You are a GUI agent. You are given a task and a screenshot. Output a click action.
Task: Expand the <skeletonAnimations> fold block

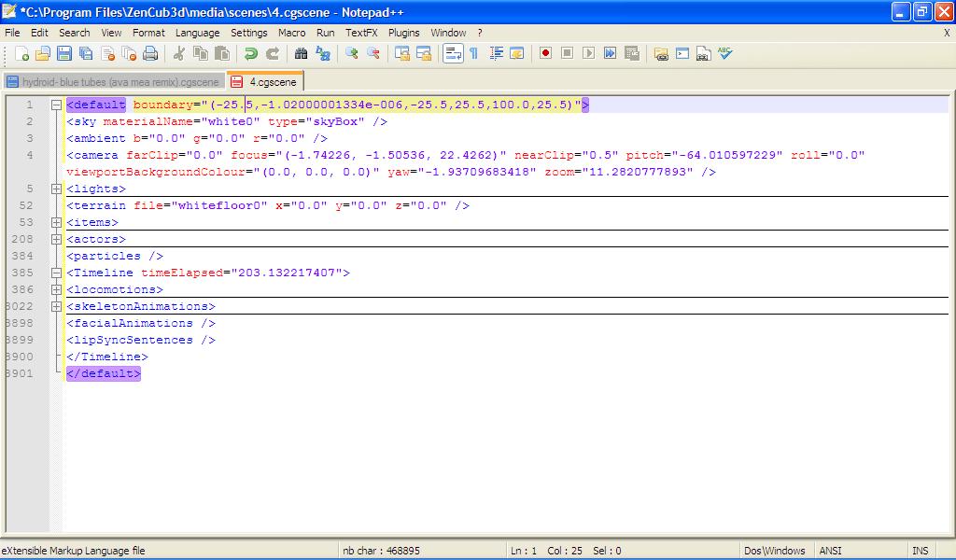coord(56,307)
